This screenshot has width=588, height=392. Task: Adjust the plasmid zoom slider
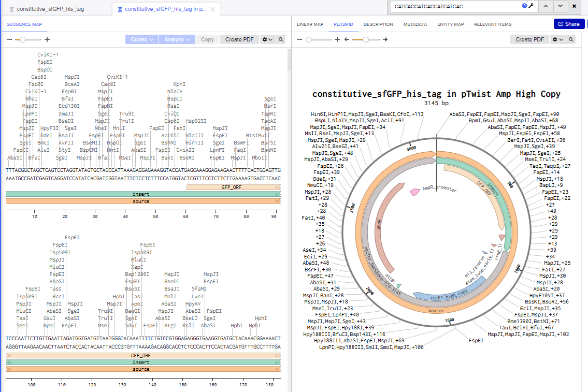point(309,39)
